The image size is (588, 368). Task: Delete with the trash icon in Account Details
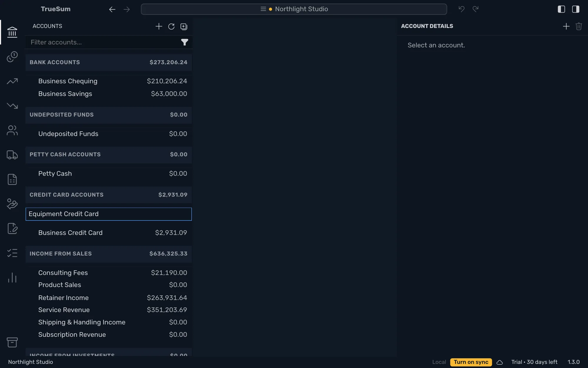click(579, 26)
